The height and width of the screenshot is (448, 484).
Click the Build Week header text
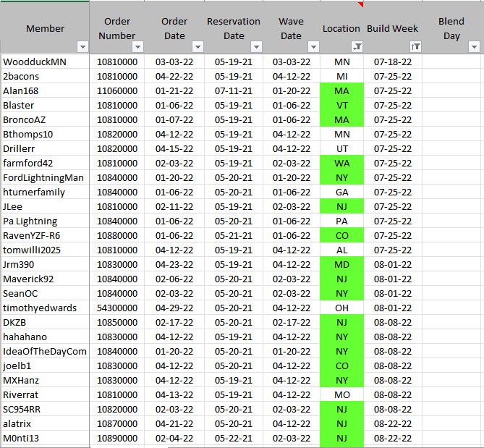392,29
